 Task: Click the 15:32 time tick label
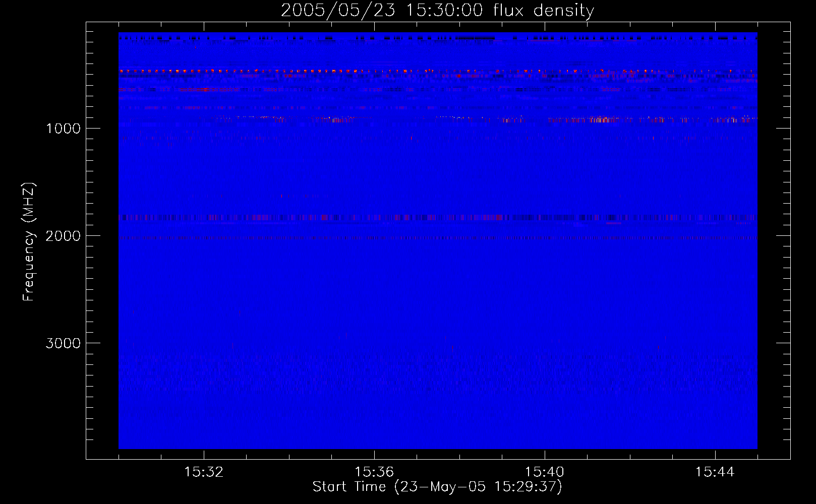[x=204, y=472]
